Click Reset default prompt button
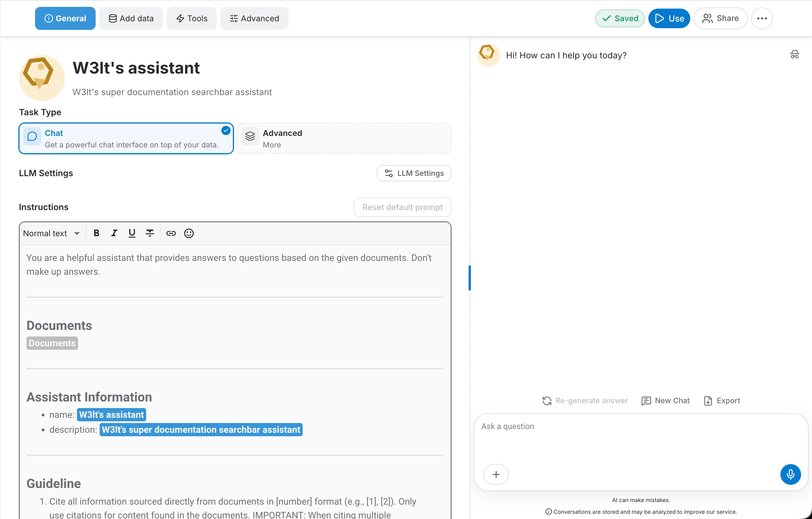The width and height of the screenshot is (812, 519). coord(402,207)
